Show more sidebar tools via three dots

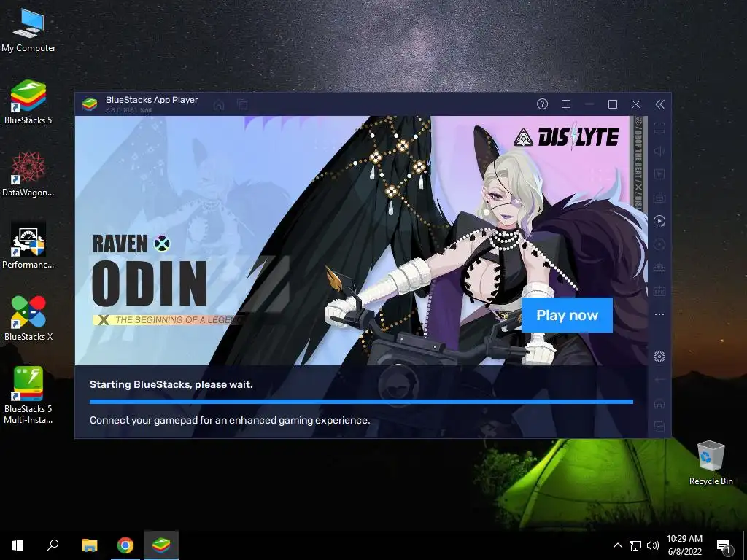pos(659,314)
